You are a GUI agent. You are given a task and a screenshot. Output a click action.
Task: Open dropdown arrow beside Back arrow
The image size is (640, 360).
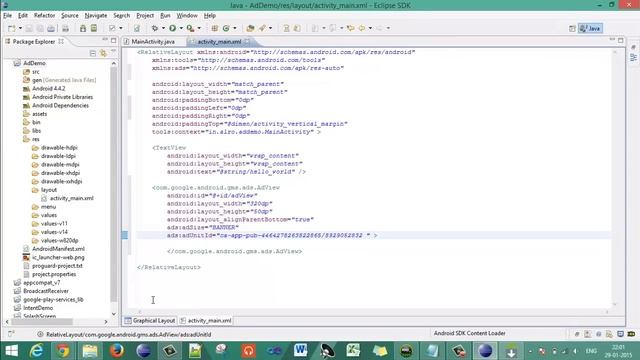point(370,28)
